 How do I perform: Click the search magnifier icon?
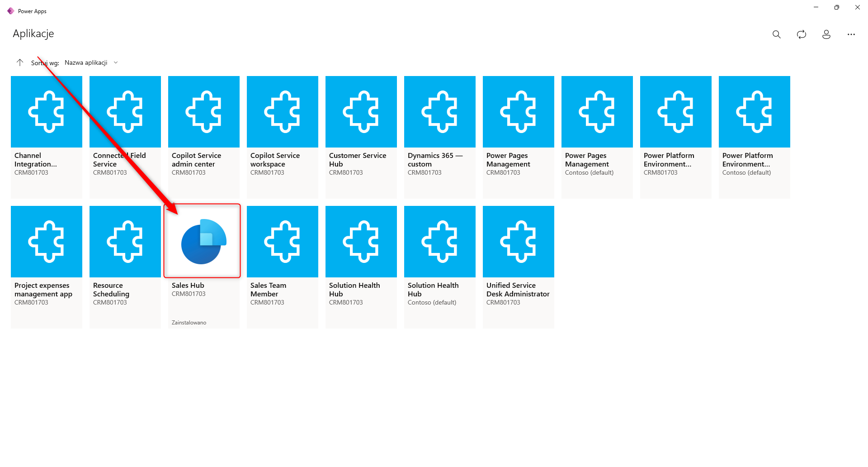click(x=776, y=34)
